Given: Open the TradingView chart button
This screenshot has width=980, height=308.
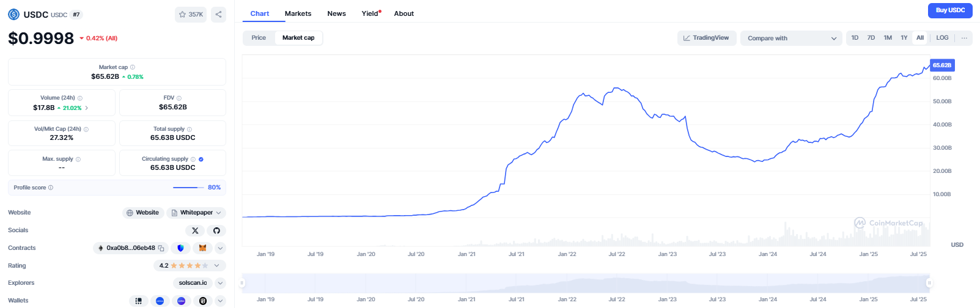Looking at the screenshot, I should point(706,38).
